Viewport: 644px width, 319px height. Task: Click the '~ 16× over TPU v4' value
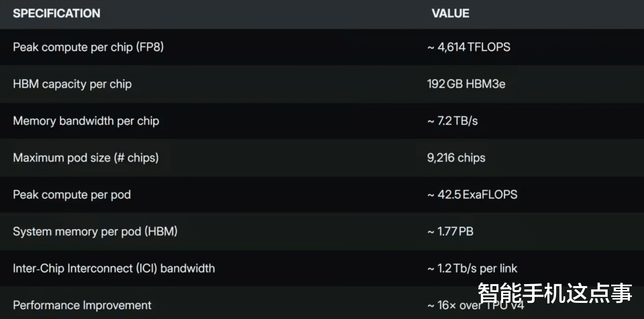(451, 306)
